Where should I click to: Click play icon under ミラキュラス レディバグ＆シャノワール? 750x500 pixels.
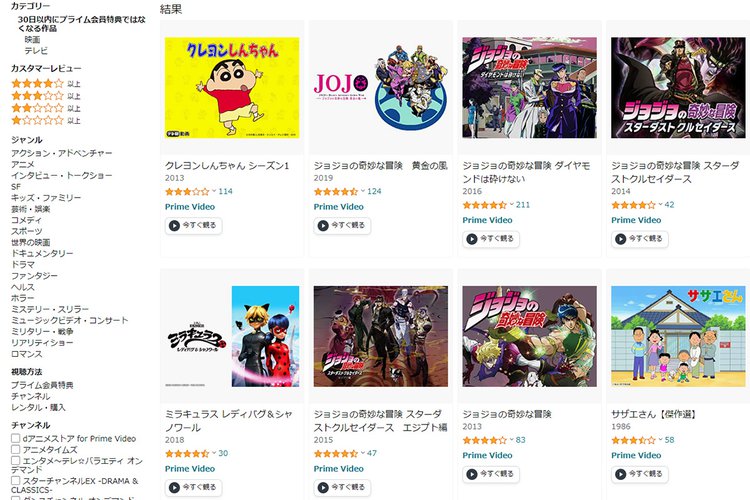coord(175,488)
